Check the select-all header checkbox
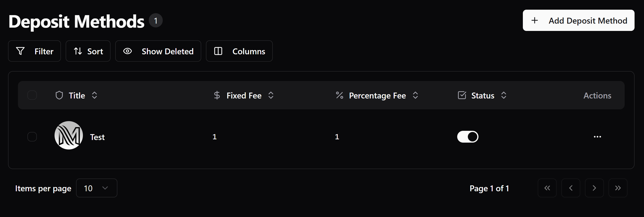 (32, 95)
